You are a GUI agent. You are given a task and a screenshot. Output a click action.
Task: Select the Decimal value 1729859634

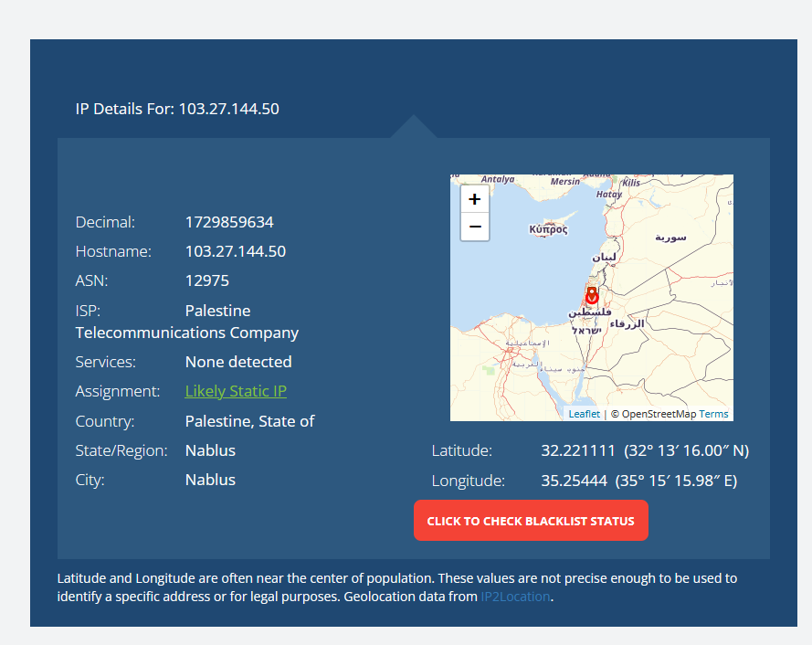(x=229, y=222)
